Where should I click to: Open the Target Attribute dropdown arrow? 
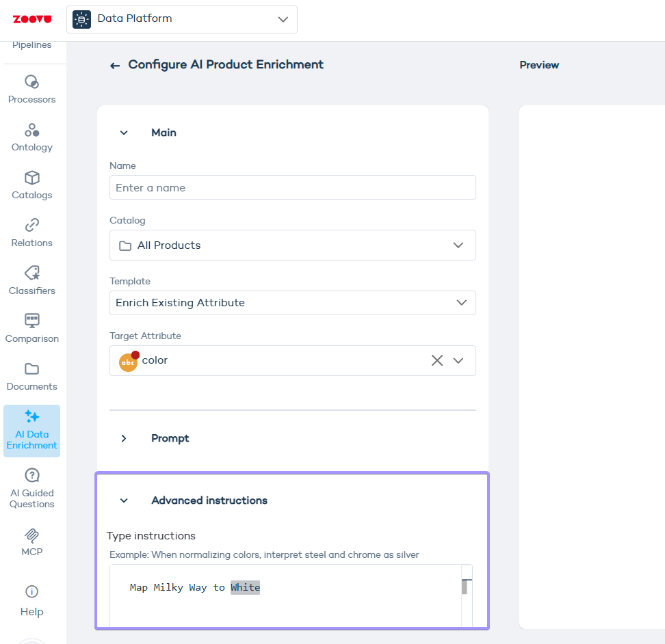pos(458,360)
